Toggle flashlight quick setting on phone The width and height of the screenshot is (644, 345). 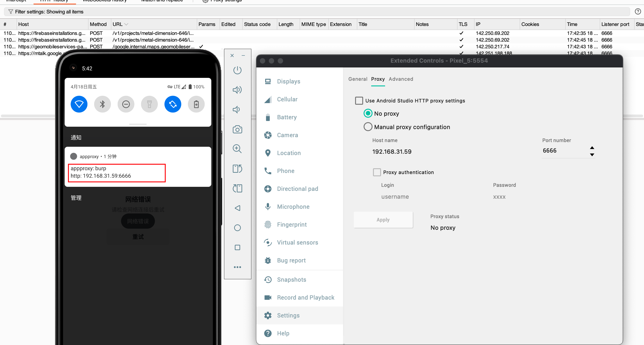tap(150, 104)
